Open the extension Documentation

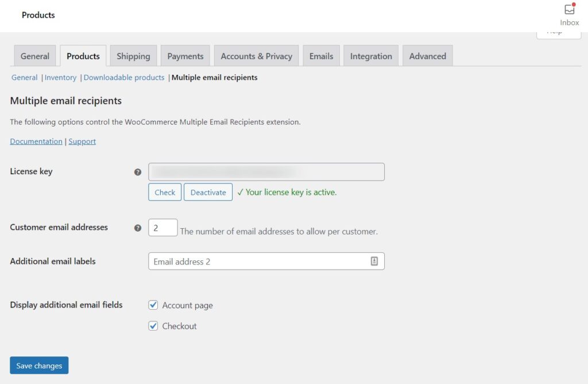36,141
